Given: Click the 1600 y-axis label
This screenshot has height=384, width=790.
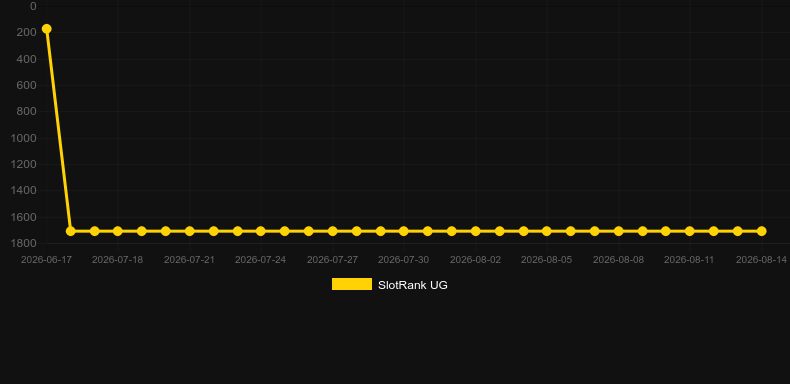Looking at the screenshot, I should (x=24, y=217).
